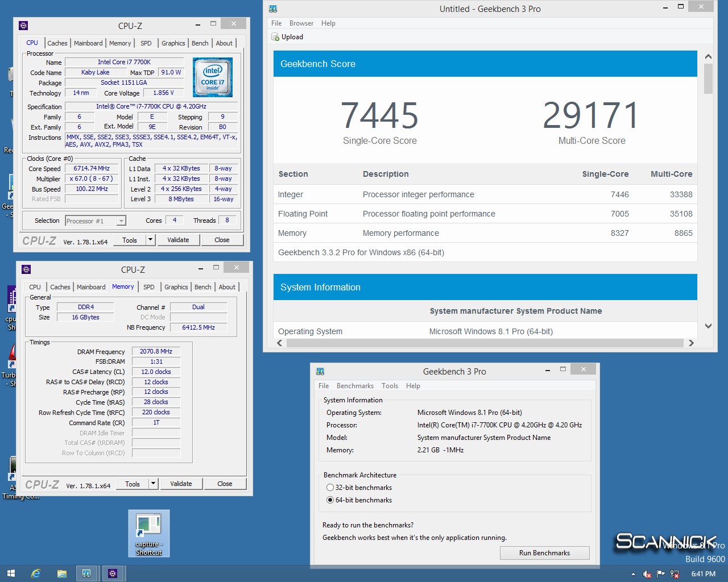Click Run Benchmarks button
The height and width of the screenshot is (582, 728).
(544, 553)
